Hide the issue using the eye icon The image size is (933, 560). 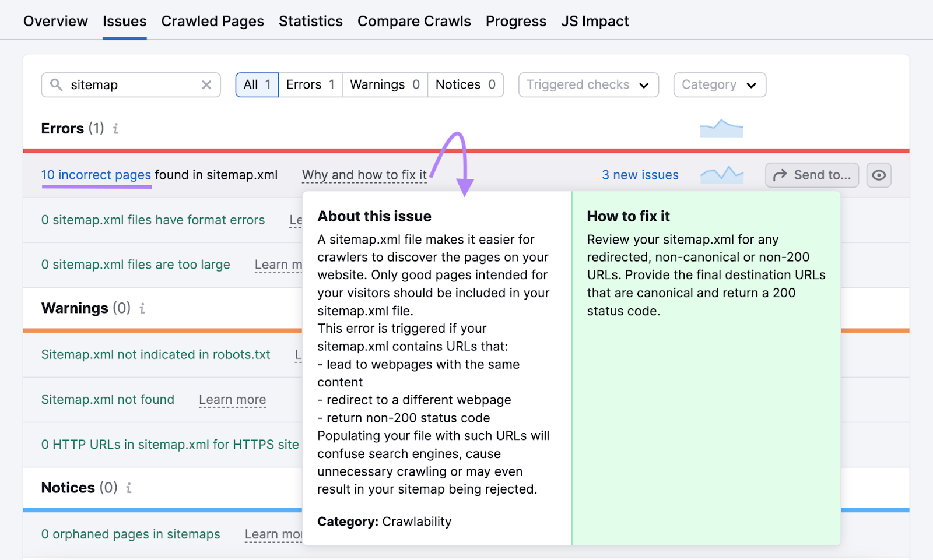pyautogui.click(x=879, y=175)
